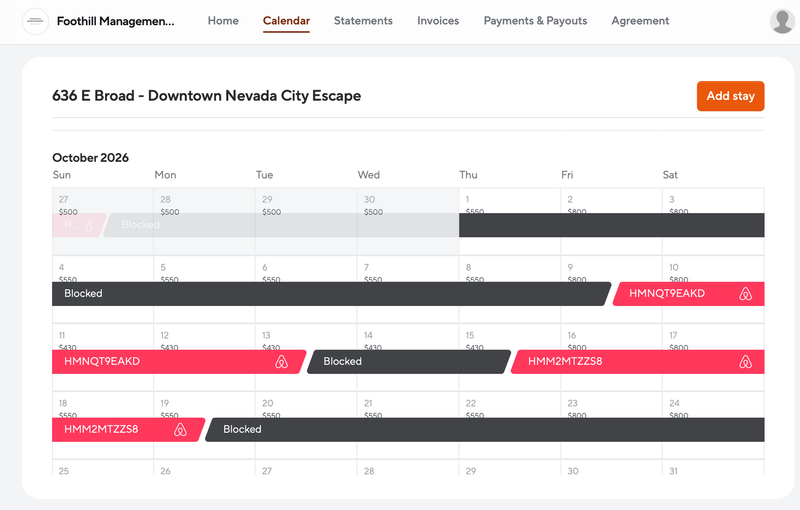Open the Blocked bar starting October 4
Image resolution: width=800 pixels, height=510 pixels.
tap(332, 294)
